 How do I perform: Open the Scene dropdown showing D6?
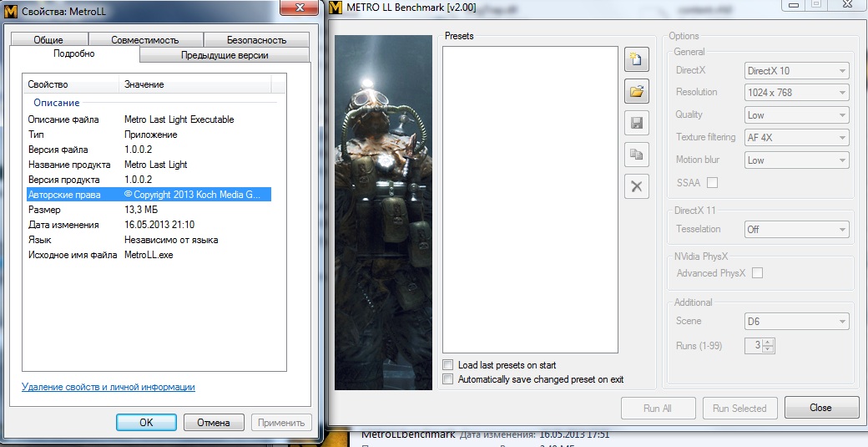pos(796,322)
